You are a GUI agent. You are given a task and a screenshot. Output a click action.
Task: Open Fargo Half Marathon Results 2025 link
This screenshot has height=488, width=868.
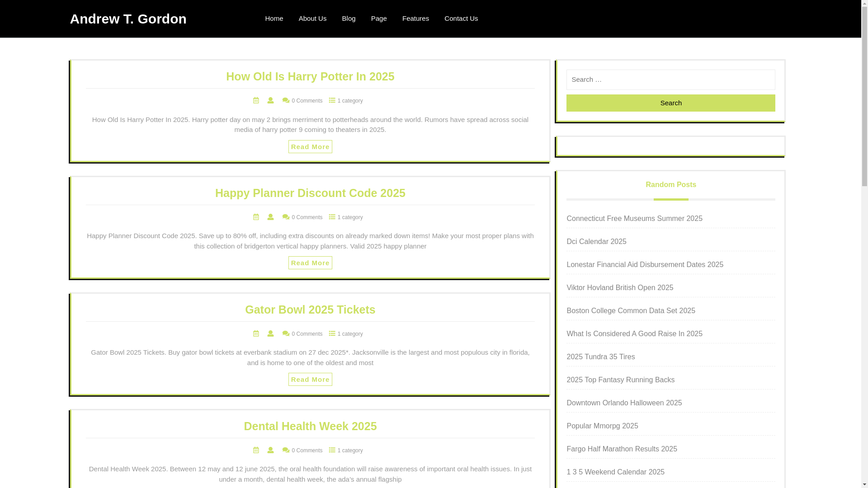pyautogui.click(x=622, y=449)
